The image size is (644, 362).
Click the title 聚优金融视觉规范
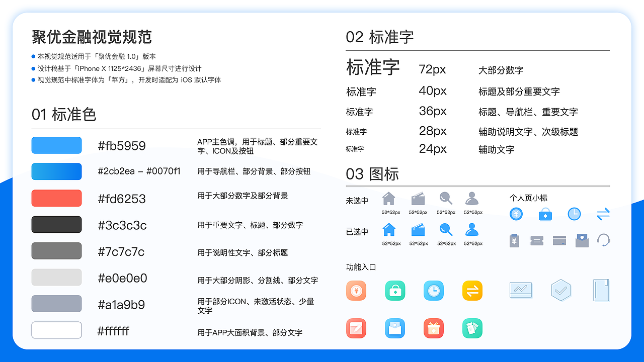point(92,37)
